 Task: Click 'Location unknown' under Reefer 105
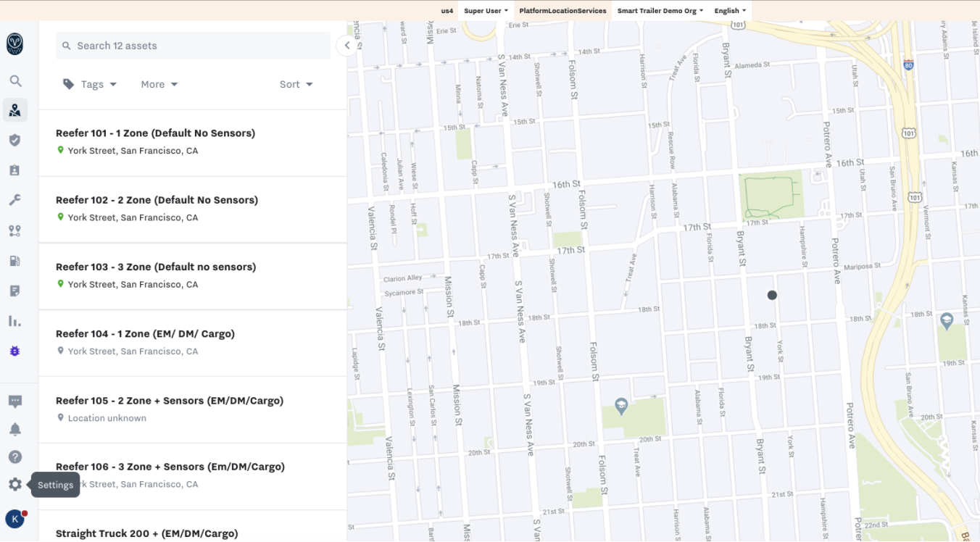[107, 418]
